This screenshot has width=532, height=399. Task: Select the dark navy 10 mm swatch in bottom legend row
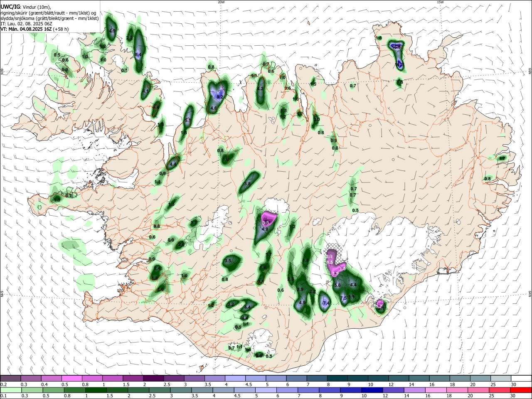[x=372, y=390]
